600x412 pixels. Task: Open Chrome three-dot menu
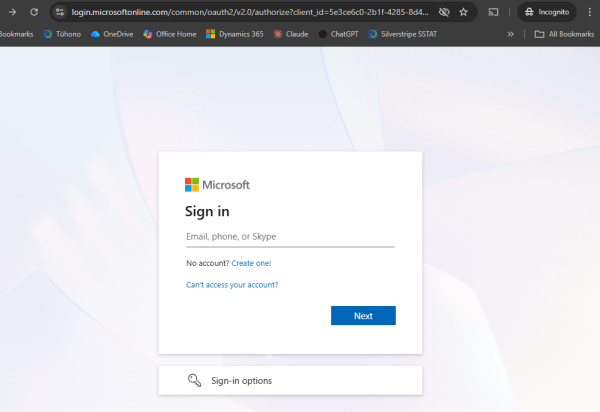pyautogui.click(x=588, y=12)
